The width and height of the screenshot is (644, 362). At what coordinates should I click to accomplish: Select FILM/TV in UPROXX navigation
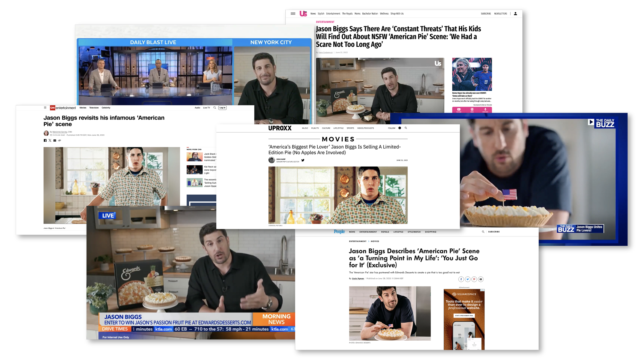[315, 128]
